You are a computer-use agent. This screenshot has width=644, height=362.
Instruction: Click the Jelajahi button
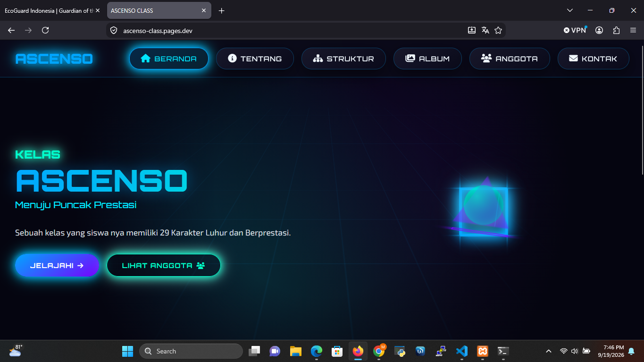click(x=57, y=265)
